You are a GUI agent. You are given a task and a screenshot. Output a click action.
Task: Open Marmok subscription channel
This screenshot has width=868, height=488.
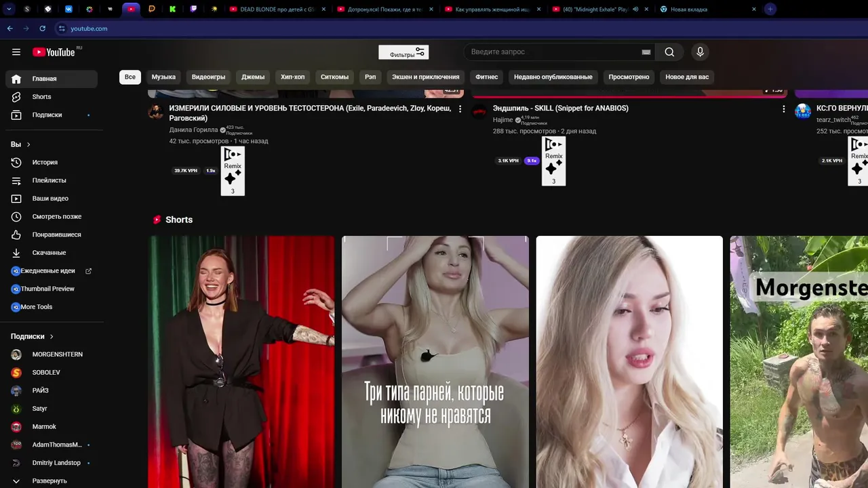(52, 427)
